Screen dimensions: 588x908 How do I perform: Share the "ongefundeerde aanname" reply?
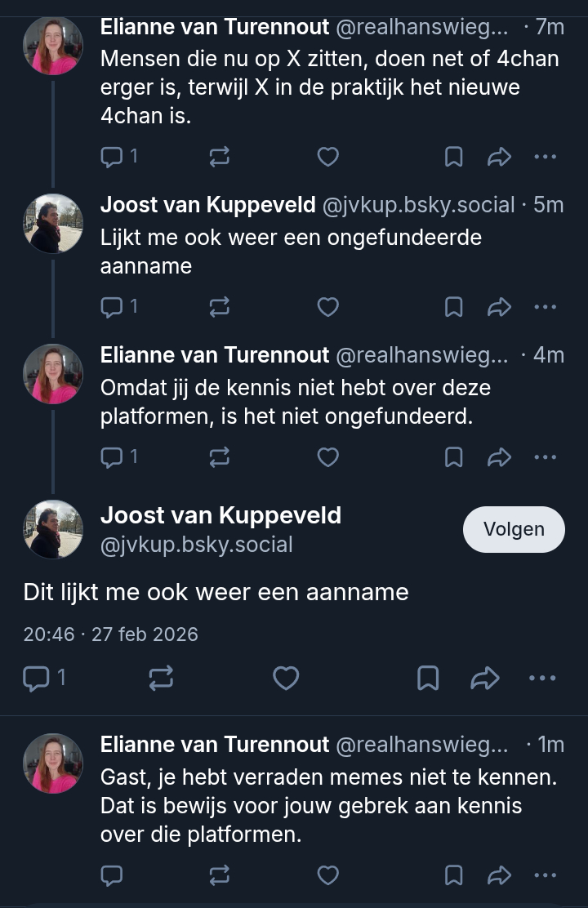tap(499, 307)
